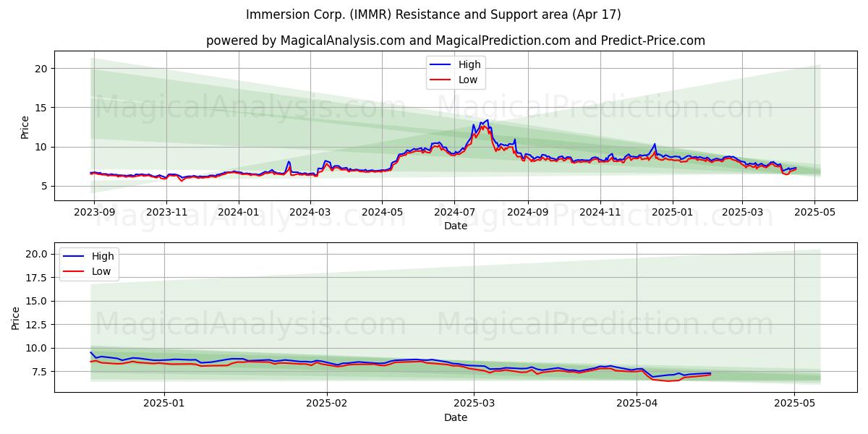Click the July 2024 price peak on top chart
Image resolution: width=868 pixels, height=434 pixels.
(x=487, y=120)
